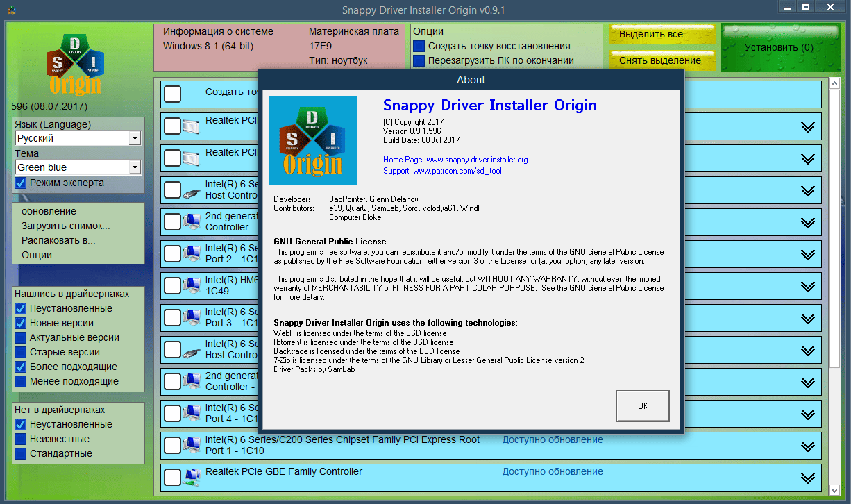Check 'Старые версии' filter

tap(21, 352)
